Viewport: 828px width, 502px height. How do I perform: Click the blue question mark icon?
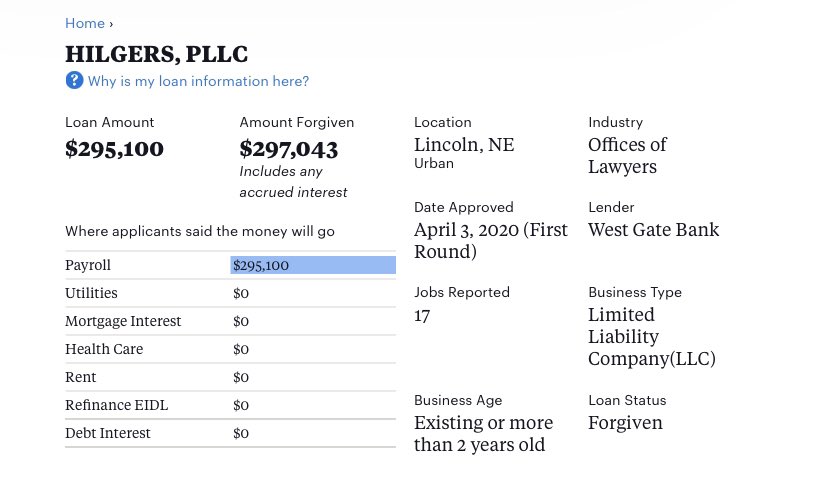(74, 80)
